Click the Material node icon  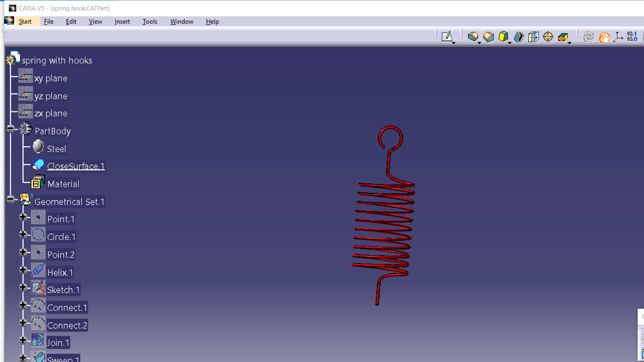[38, 182]
